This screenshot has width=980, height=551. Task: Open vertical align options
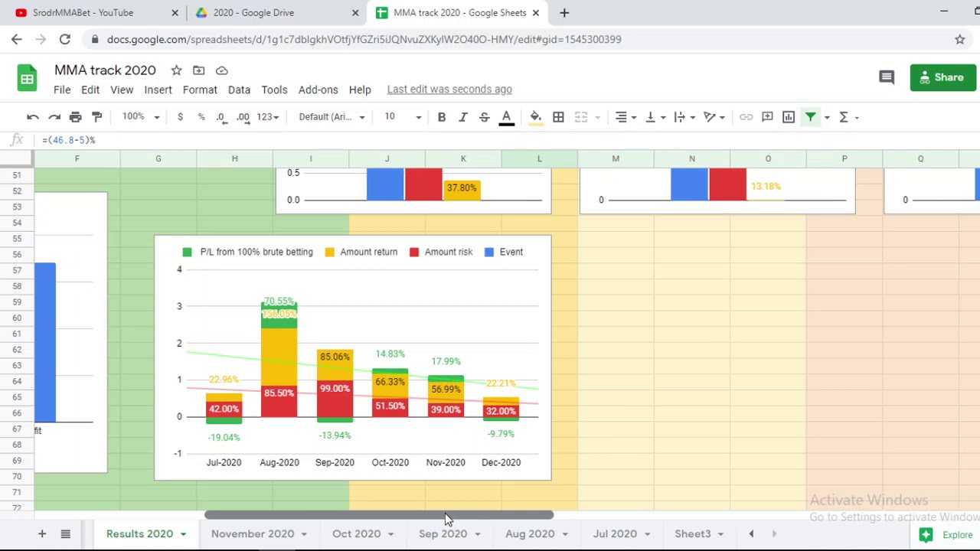[x=655, y=117]
